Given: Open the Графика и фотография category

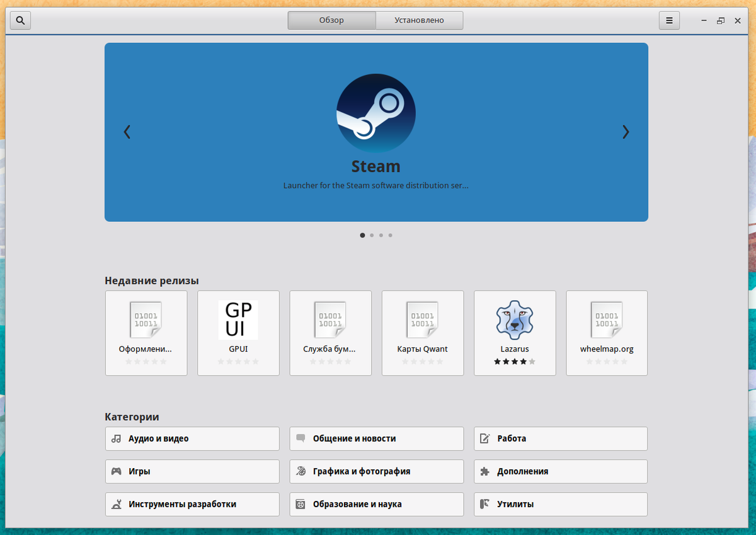Looking at the screenshot, I should (x=377, y=471).
